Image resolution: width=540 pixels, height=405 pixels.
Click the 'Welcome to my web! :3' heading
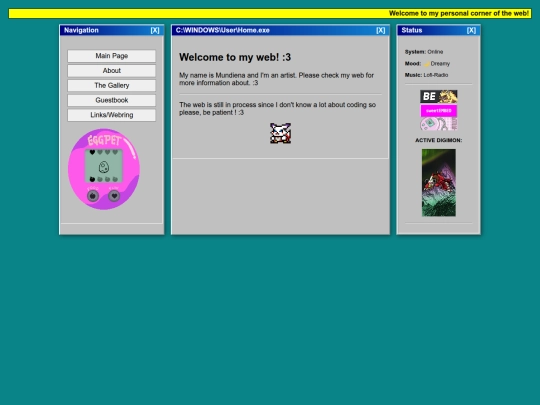[235, 57]
